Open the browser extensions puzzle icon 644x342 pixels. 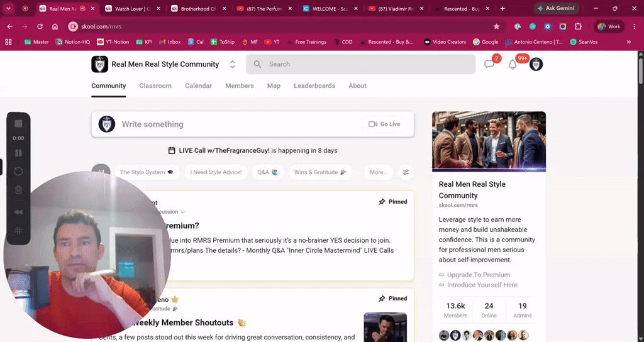coord(578,26)
